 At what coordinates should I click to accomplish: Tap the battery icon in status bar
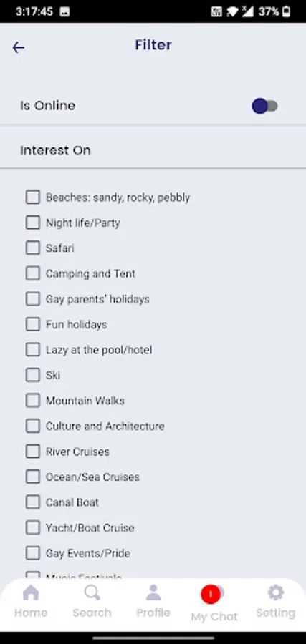(x=286, y=11)
